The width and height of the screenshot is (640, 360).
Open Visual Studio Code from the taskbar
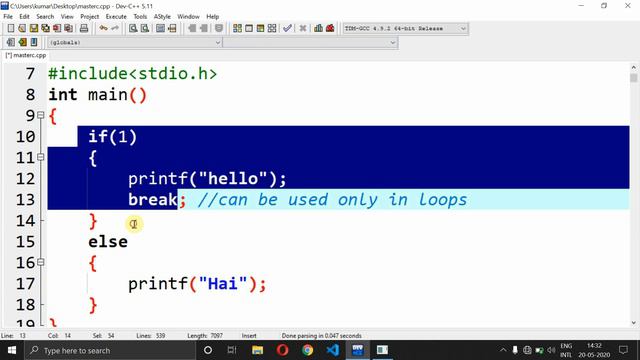coord(333,350)
